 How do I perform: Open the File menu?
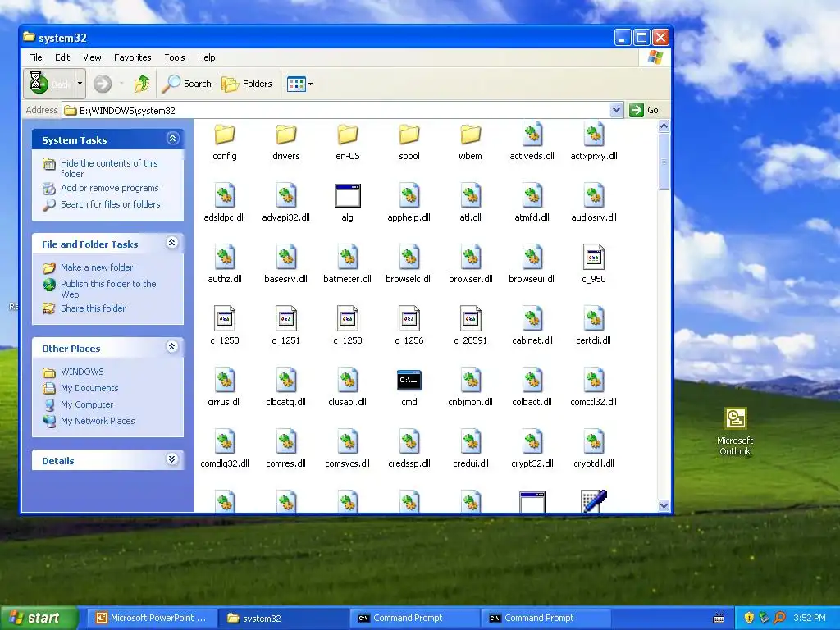click(35, 57)
